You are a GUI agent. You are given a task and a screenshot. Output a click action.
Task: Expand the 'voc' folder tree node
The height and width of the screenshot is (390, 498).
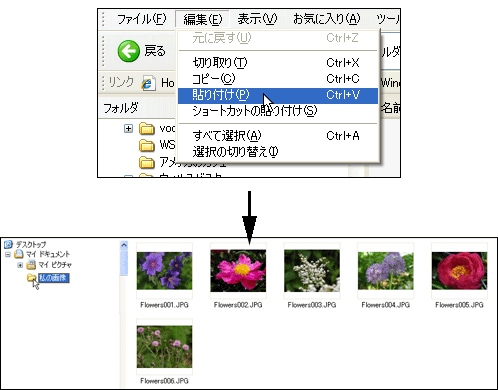coord(128,129)
